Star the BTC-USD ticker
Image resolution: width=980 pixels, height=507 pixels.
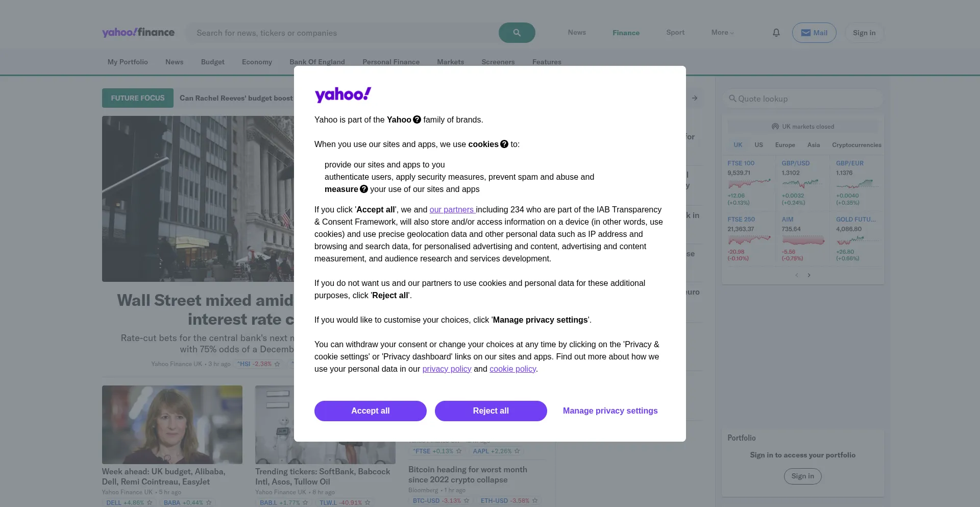pyautogui.click(x=467, y=501)
